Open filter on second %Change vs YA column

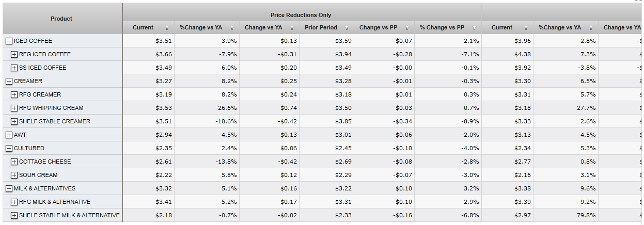click(x=591, y=28)
